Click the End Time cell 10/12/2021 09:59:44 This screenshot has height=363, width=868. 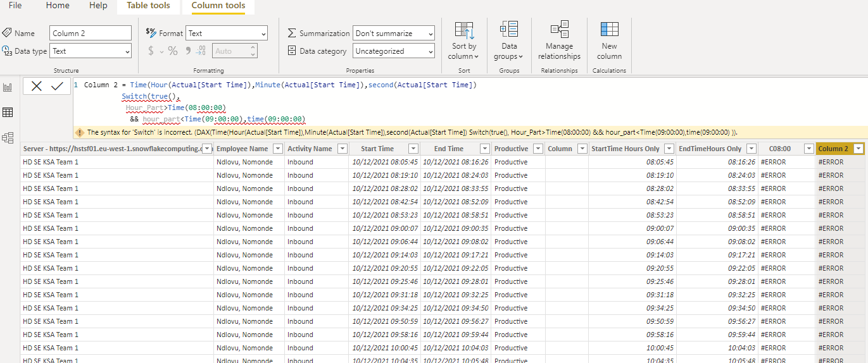point(456,335)
